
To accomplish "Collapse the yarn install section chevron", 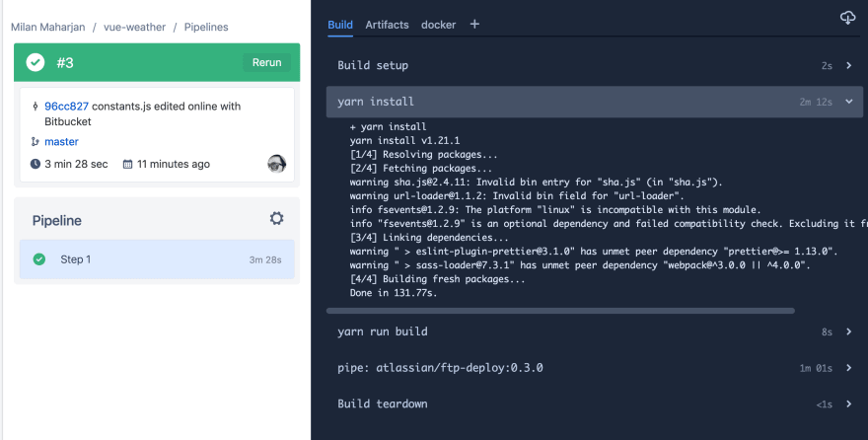I will pos(848,102).
